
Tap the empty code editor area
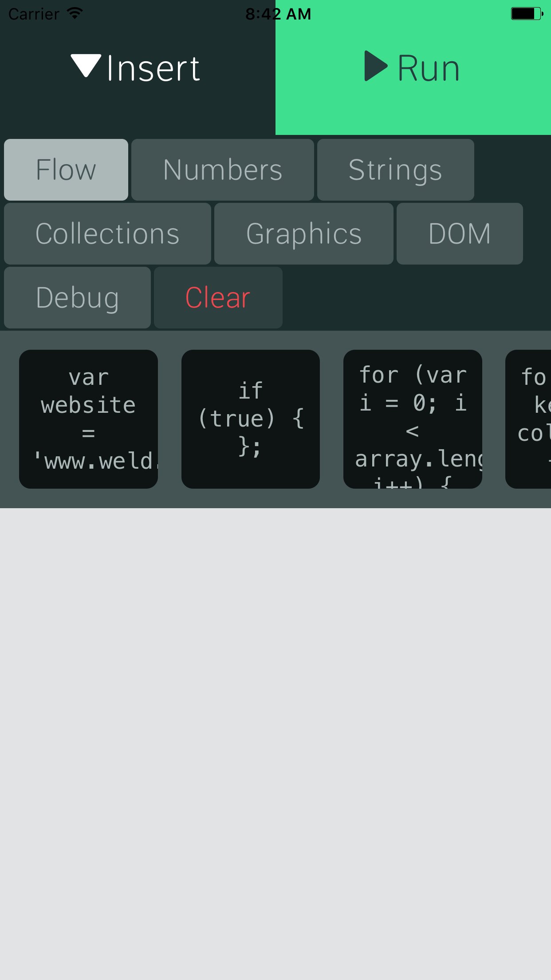(x=275, y=744)
